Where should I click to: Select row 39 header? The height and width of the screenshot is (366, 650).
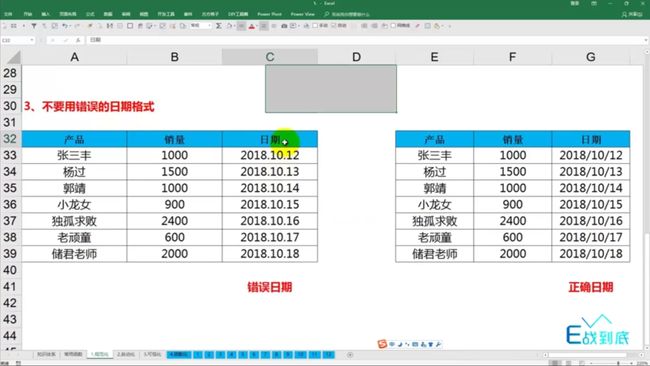[x=10, y=254]
